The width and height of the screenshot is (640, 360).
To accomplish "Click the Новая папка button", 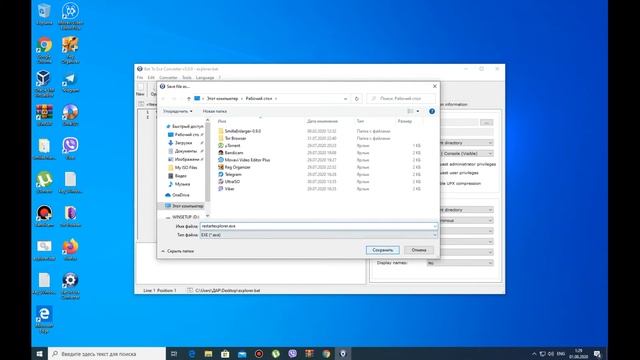I will click(215, 111).
